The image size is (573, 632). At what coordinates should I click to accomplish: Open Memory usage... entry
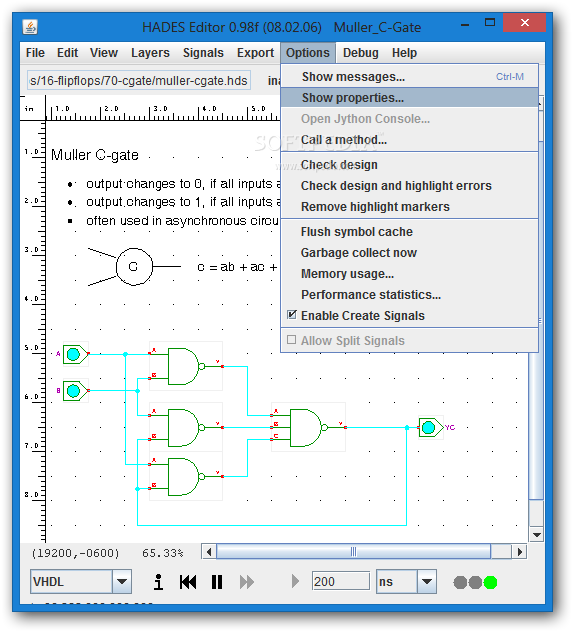pyautogui.click(x=409, y=273)
